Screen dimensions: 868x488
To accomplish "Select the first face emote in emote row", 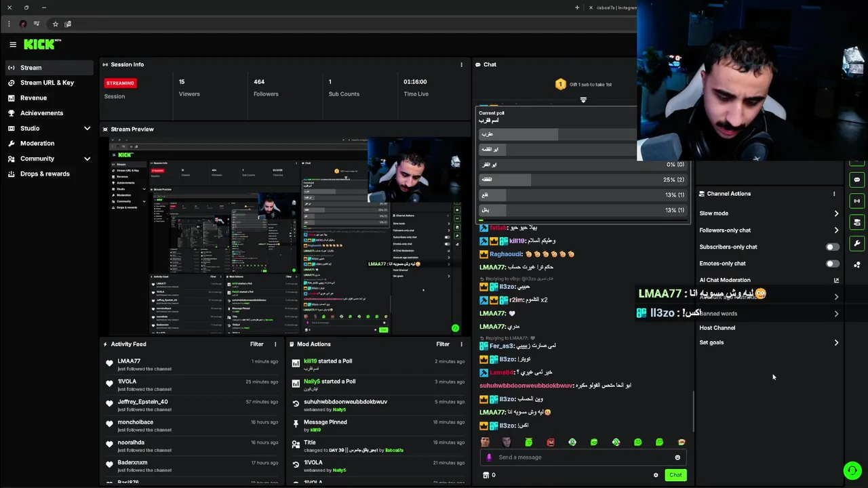I will coord(485,442).
